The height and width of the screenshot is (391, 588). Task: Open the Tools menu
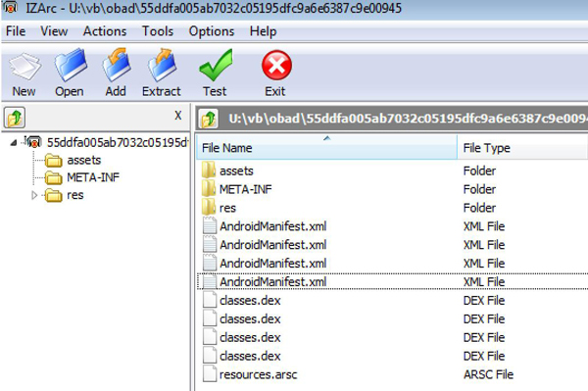(x=158, y=31)
